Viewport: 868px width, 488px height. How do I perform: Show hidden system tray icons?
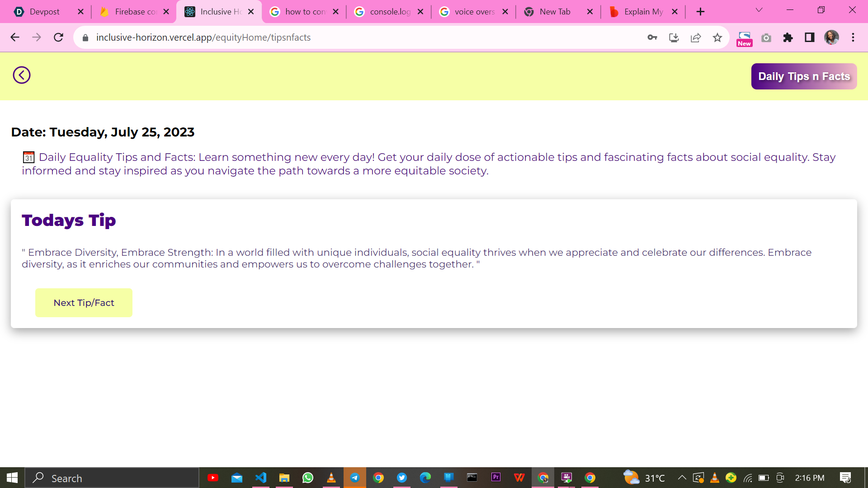click(682, 478)
